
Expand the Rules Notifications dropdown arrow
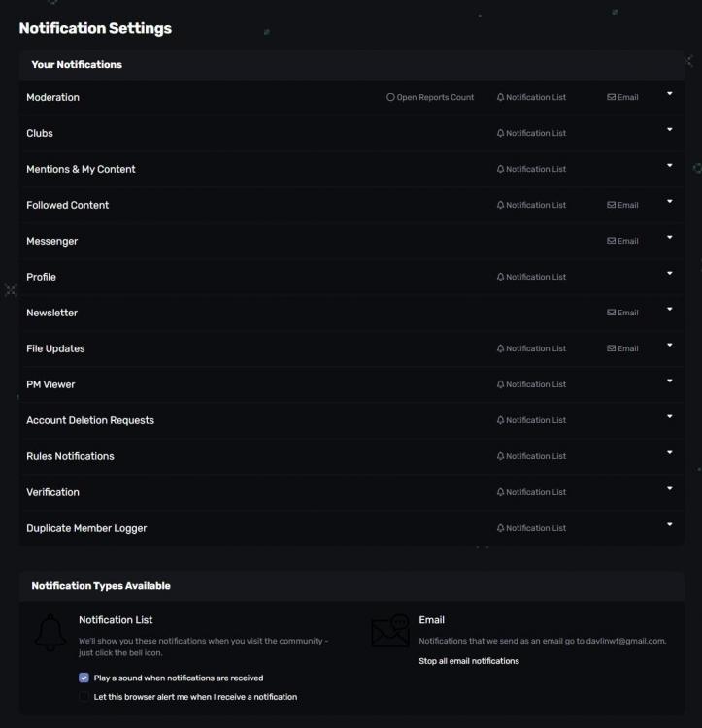click(x=669, y=453)
